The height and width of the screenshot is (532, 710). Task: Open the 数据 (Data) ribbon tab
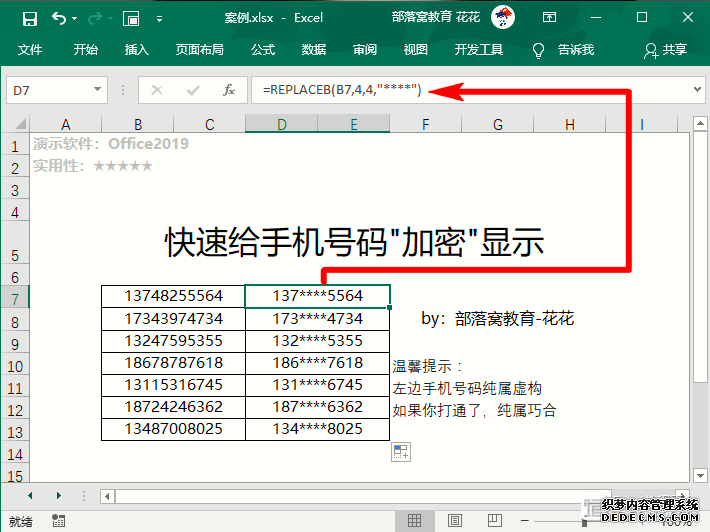[314, 49]
